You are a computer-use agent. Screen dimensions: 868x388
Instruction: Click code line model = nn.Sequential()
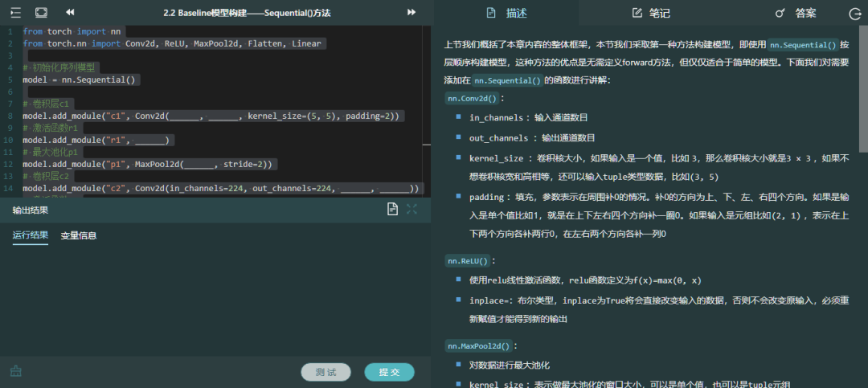pyautogui.click(x=79, y=80)
